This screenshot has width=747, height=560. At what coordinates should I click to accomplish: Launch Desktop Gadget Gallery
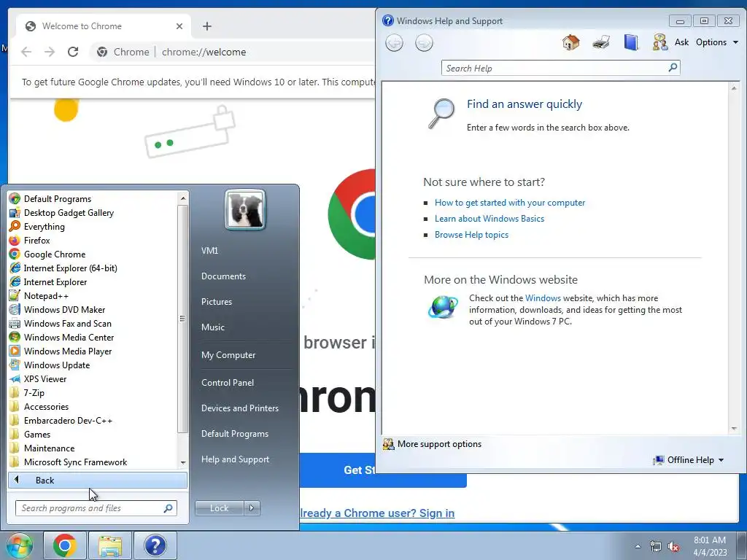click(69, 213)
